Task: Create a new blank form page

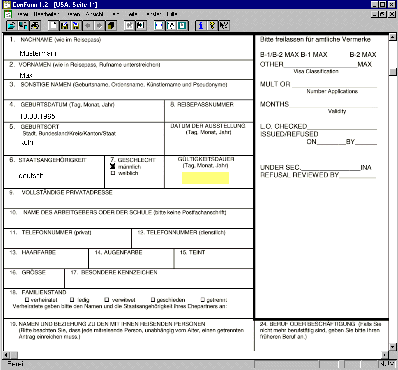Action: point(53,26)
